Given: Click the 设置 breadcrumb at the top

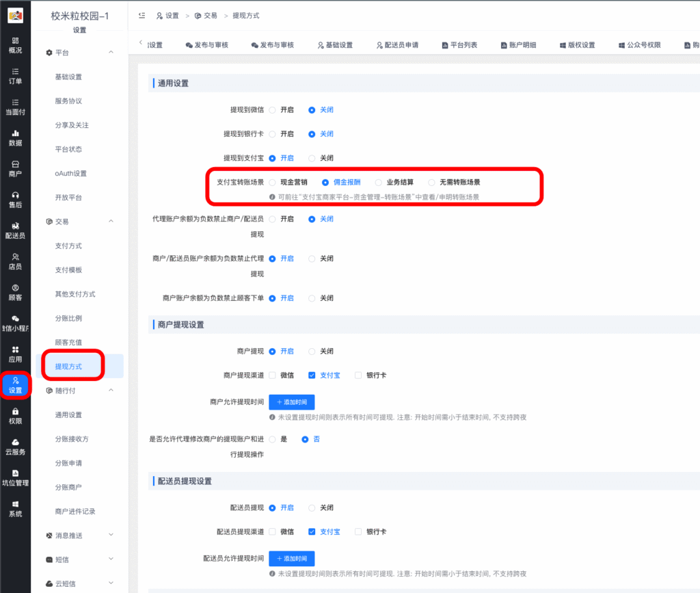Looking at the screenshot, I should (x=168, y=15).
